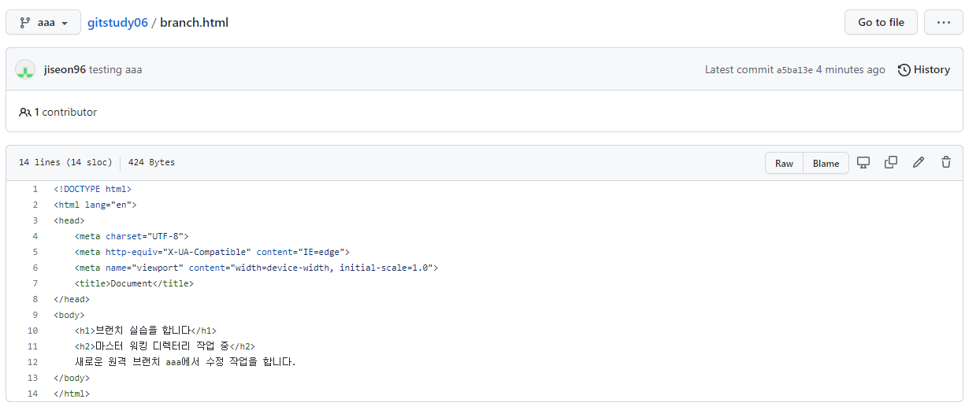Open the aaa branch selector dropdown
Viewport: 980px width, 414px height.
coord(43,22)
